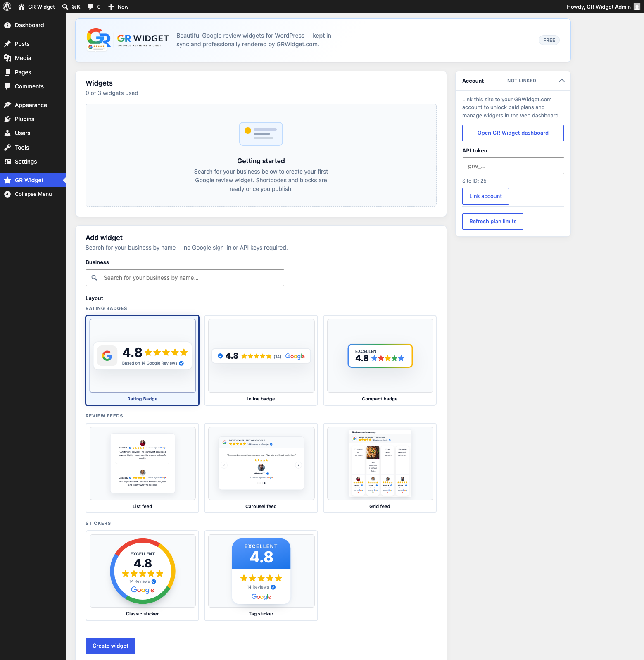The image size is (644, 660).
Task: Click the Comments menu label
Action: (x=29, y=86)
